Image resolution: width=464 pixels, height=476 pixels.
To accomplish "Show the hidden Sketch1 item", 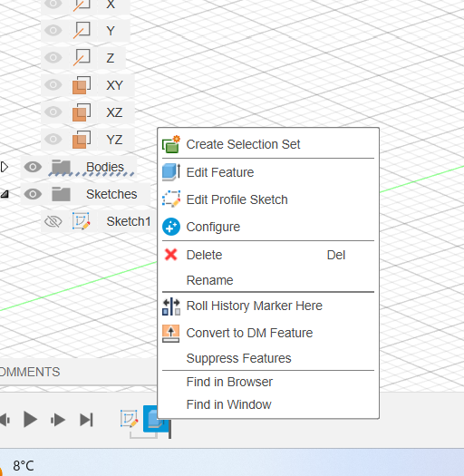I will tap(53, 221).
